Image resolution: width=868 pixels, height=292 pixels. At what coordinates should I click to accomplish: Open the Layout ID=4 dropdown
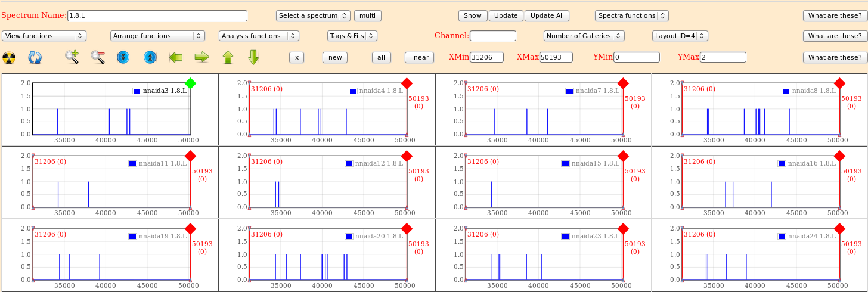680,36
